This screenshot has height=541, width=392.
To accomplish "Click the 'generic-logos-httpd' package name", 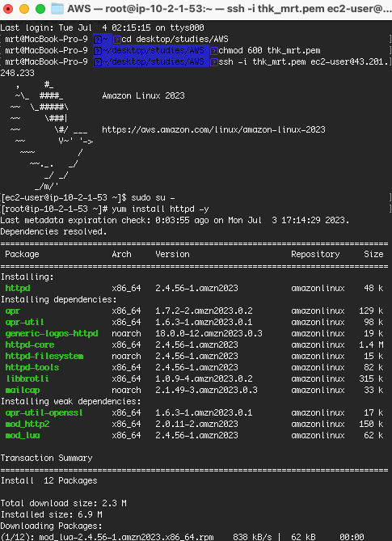I will pyautogui.click(x=52, y=334).
